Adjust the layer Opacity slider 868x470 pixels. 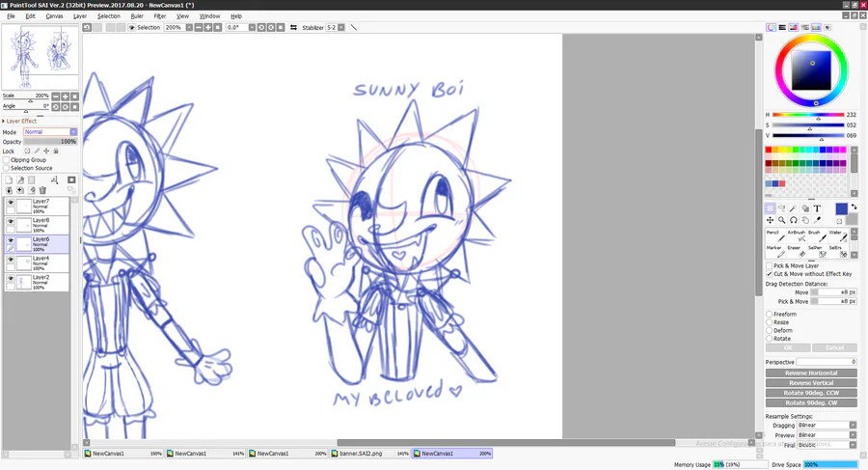click(50, 141)
